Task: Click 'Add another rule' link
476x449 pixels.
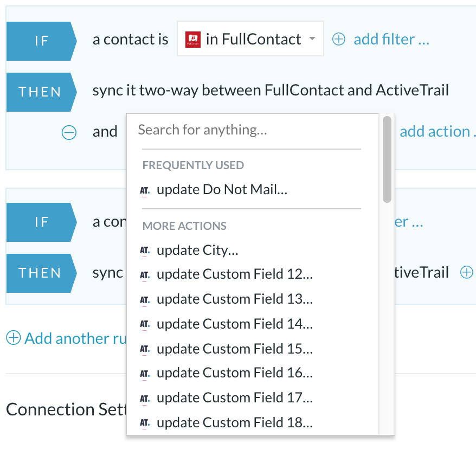Action: (x=75, y=338)
